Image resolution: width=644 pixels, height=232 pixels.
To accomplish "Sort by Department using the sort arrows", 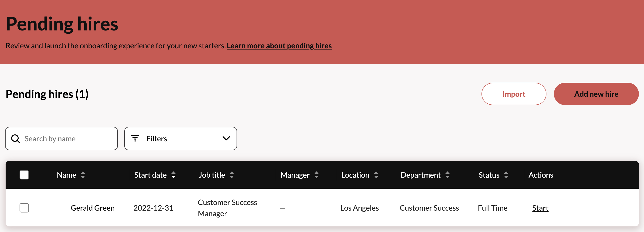I will (x=447, y=175).
